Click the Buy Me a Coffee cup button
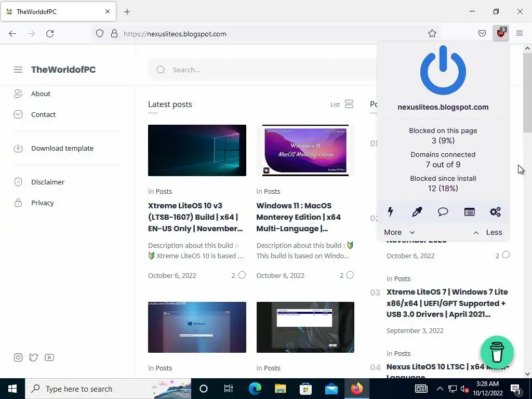 tap(497, 352)
